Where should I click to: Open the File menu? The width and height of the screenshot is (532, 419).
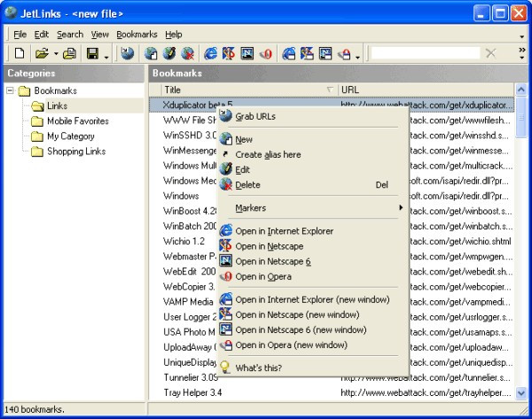click(20, 35)
